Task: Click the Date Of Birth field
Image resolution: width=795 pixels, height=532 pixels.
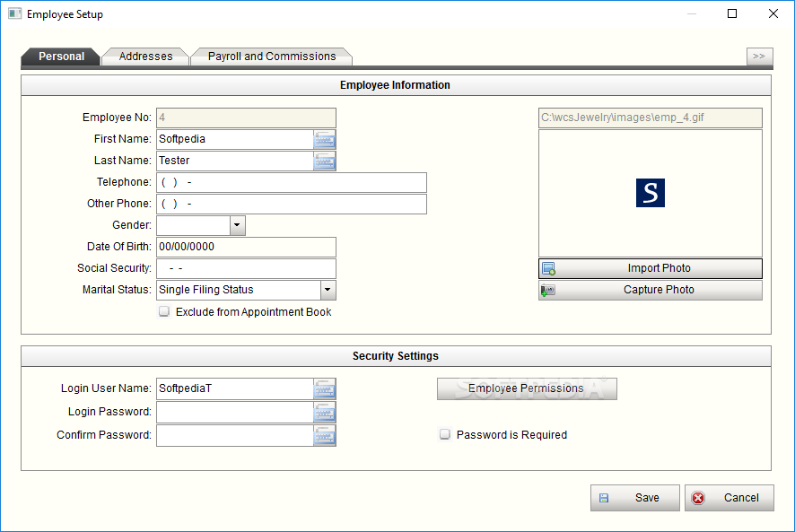Action: pos(246,247)
